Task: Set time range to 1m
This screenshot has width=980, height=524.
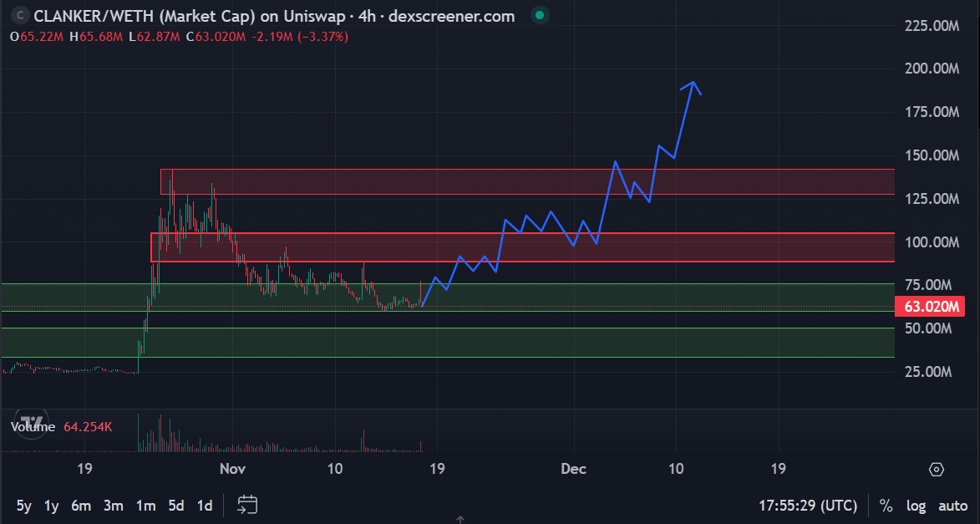Action: pyautogui.click(x=145, y=506)
